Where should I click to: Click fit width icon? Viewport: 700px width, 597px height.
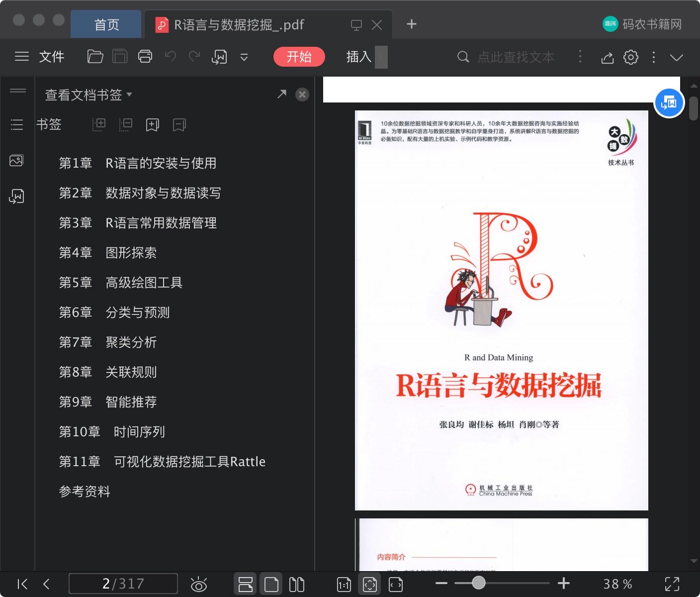point(396,585)
